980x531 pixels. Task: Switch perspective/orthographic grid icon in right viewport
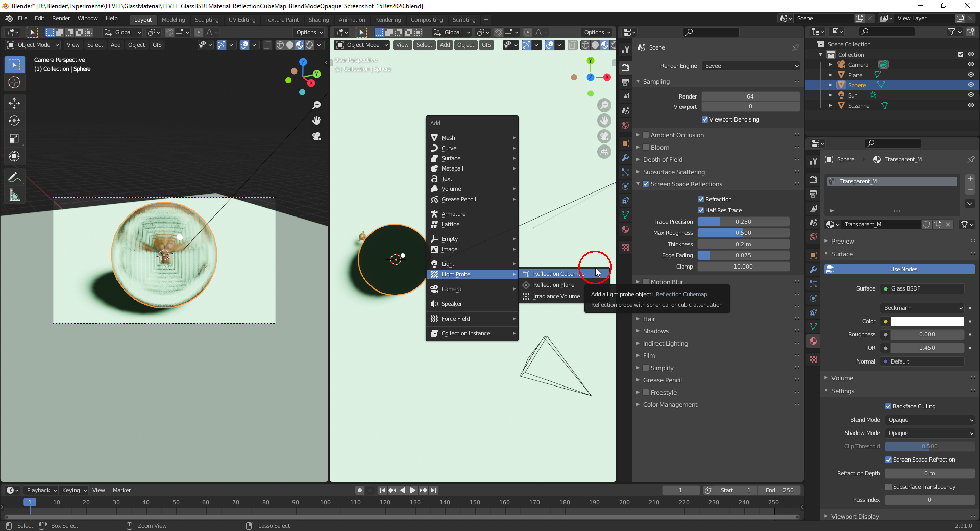604,152
